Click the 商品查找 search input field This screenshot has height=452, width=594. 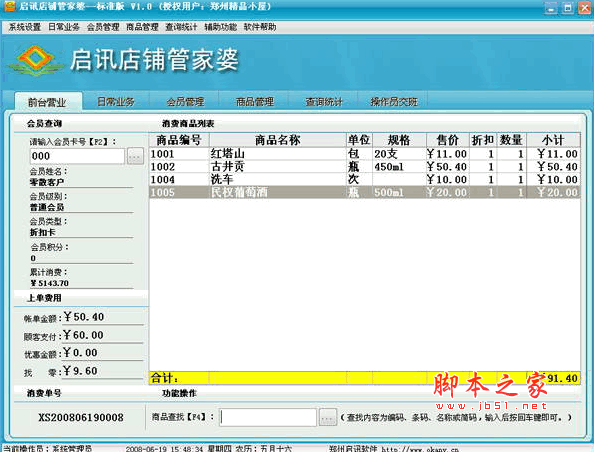click(268, 418)
